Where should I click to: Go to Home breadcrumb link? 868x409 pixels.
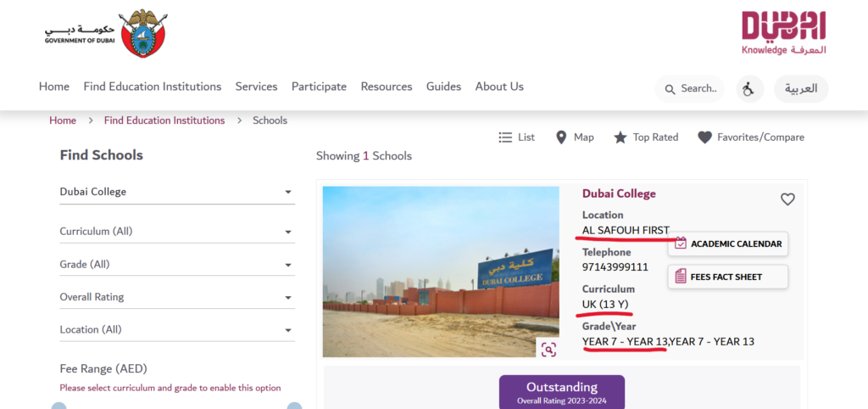[63, 120]
